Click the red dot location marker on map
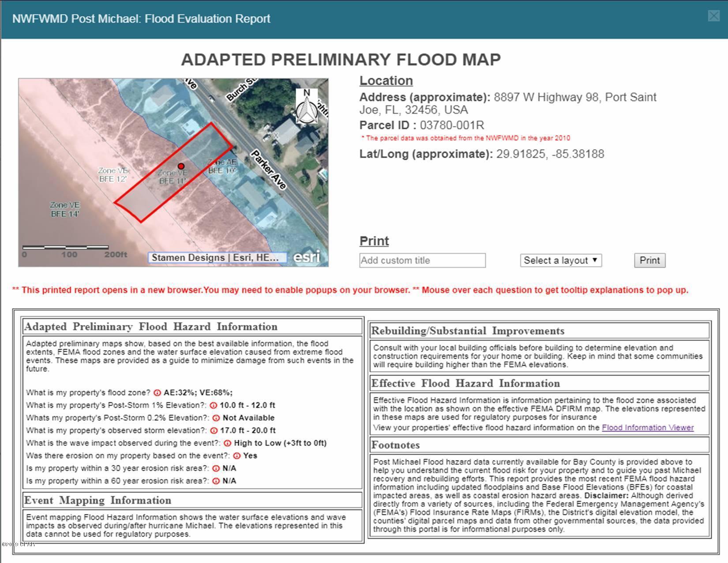 [x=181, y=166]
